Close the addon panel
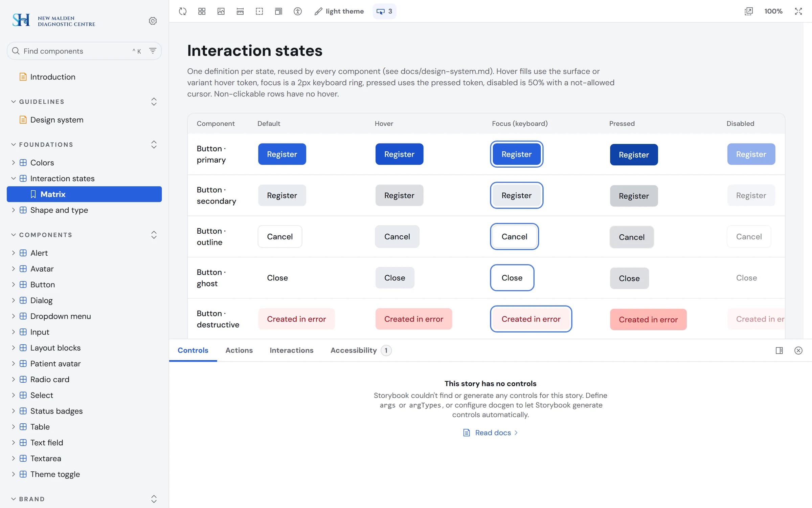Viewport: 812px width, 508px height. coord(798,351)
